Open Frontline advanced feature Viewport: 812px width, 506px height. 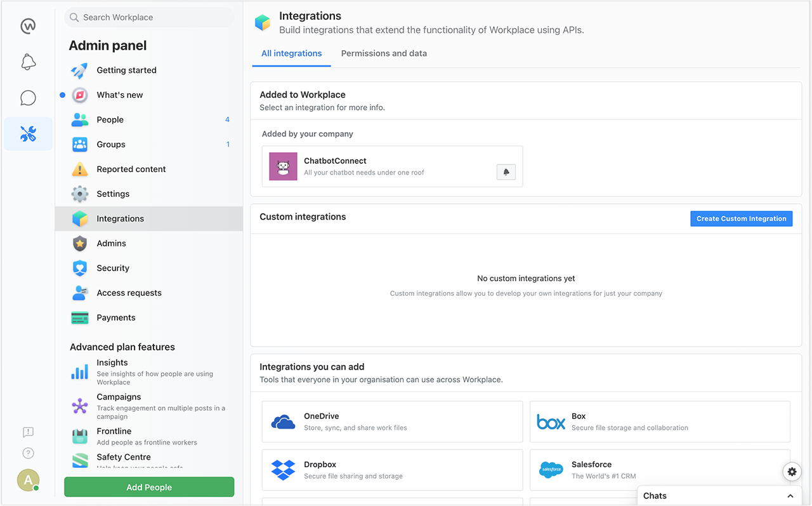point(149,436)
